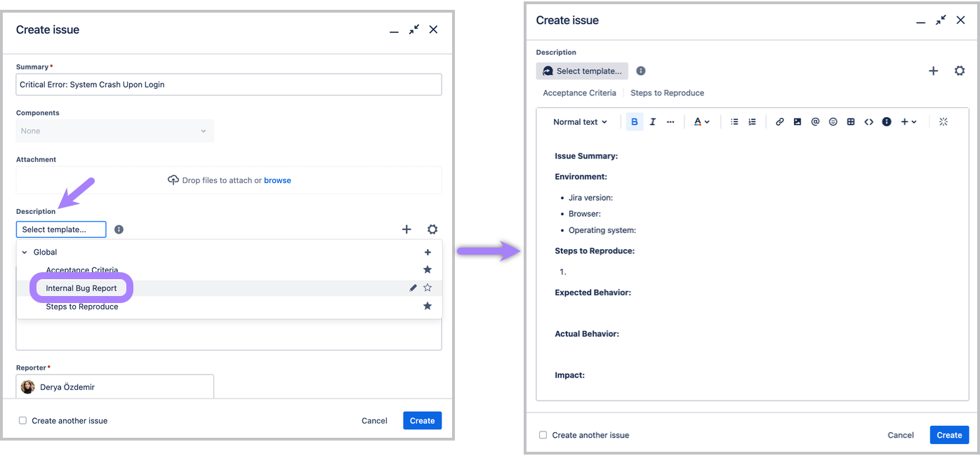
Task: Open the Components None dropdown
Action: (115, 131)
